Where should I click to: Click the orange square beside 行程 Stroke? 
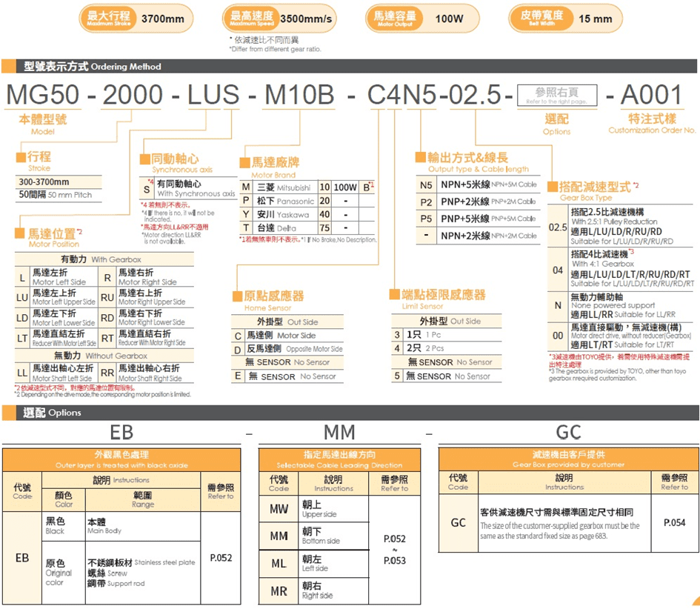(21, 157)
